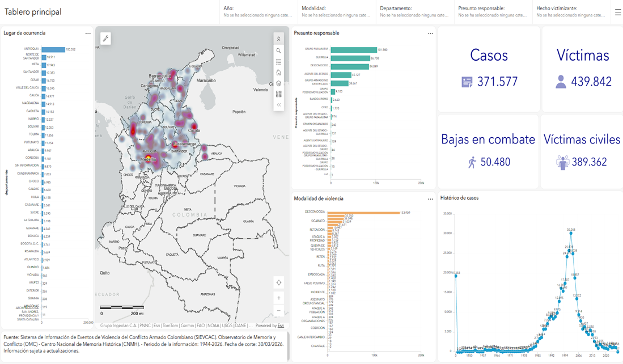Click the Víctimas person icon

pyautogui.click(x=561, y=82)
